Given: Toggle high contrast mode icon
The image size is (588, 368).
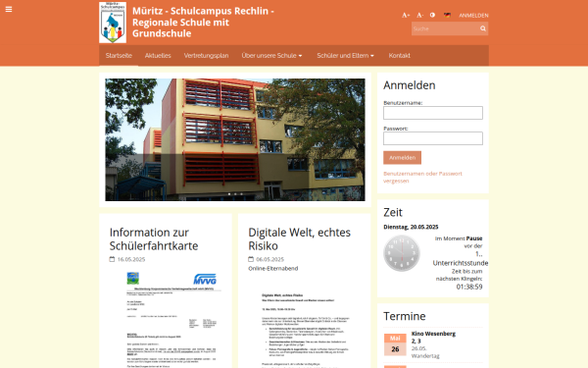Looking at the screenshot, I should [432, 15].
